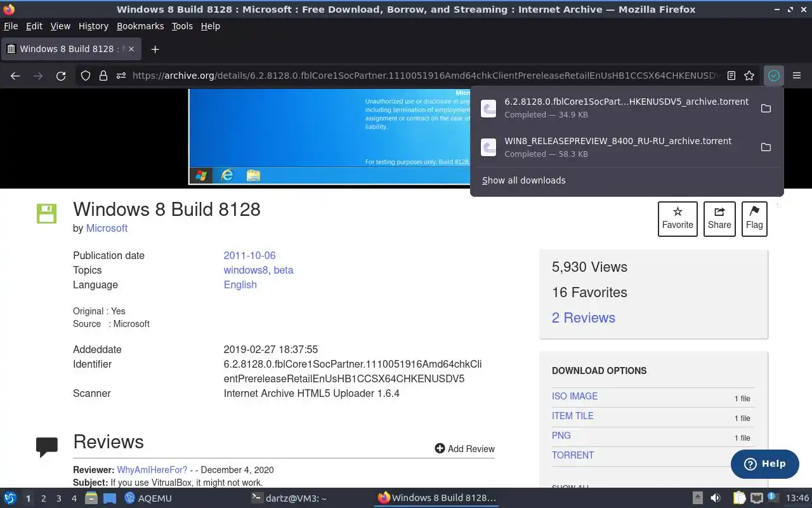Switch to AQEMU taskbar window

point(148,498)
